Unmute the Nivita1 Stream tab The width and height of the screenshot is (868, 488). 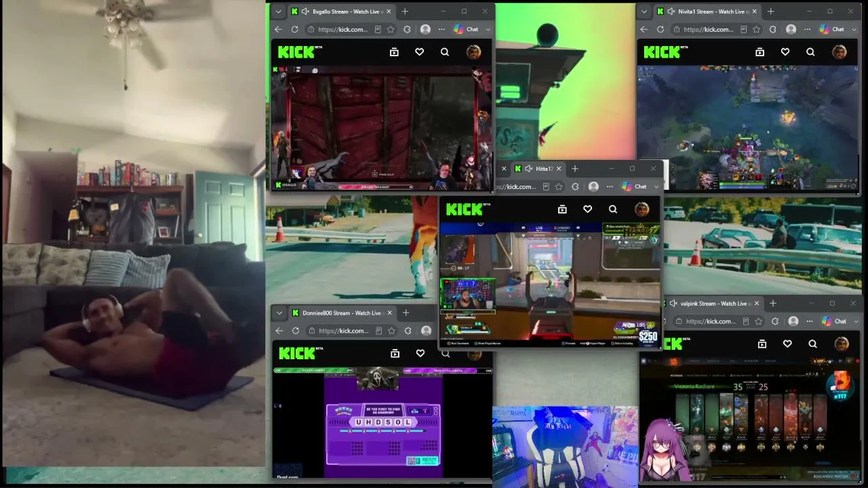pyautogui.click(x=671, y=12)
